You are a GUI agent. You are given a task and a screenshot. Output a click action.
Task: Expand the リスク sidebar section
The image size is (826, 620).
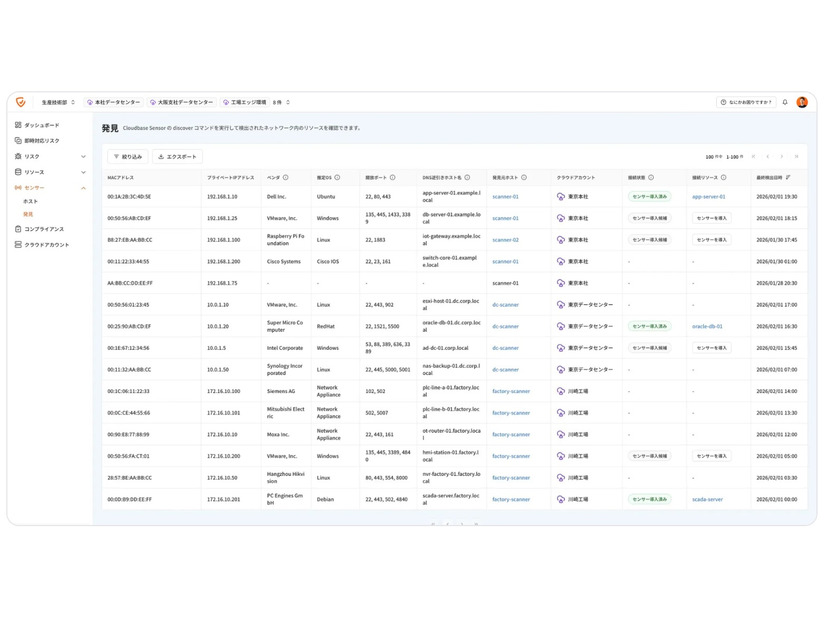click(83, 157)
